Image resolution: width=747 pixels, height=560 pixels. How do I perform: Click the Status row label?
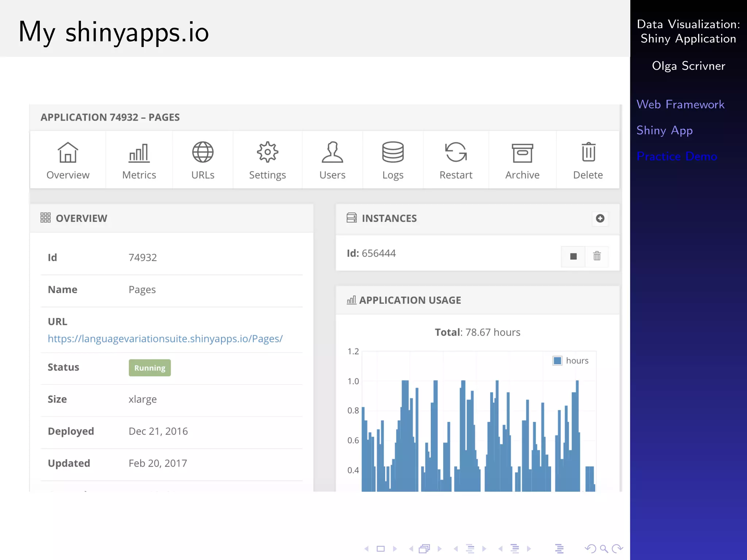coord(63,367)
